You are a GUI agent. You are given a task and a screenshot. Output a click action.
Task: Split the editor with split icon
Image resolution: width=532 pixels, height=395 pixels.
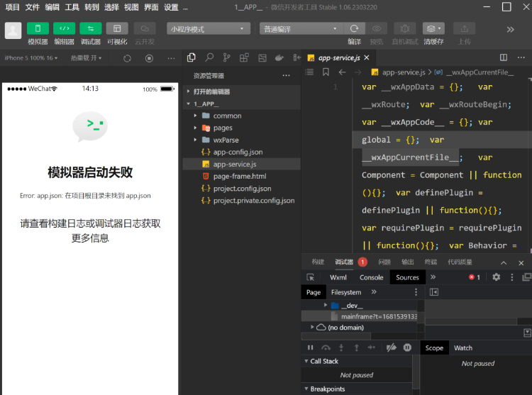coord(504,57)
